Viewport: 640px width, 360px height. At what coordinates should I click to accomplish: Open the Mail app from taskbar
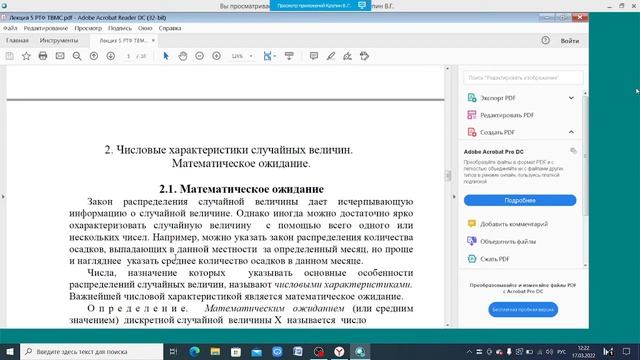pos(256,351)
